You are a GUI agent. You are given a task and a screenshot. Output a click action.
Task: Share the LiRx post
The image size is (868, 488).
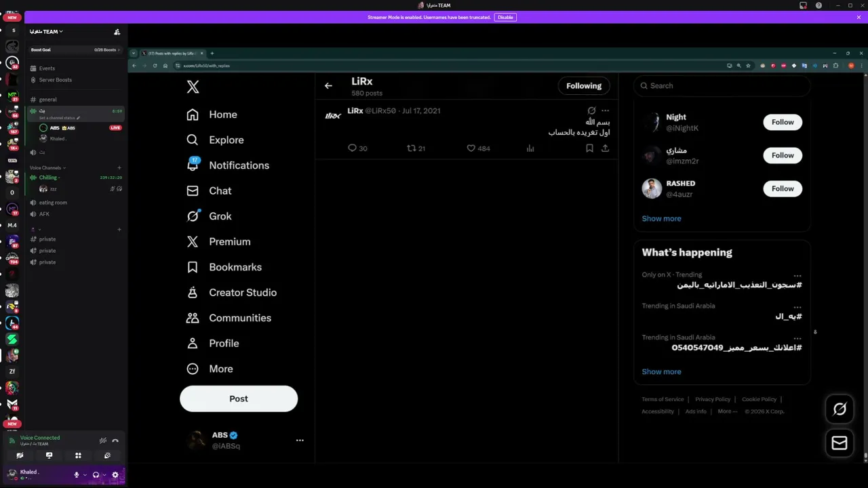pos(605,148)
